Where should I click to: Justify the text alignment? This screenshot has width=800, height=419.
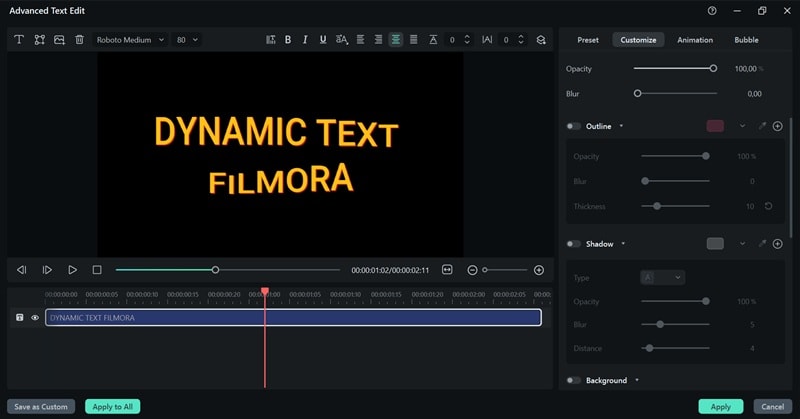click(414, 40)
